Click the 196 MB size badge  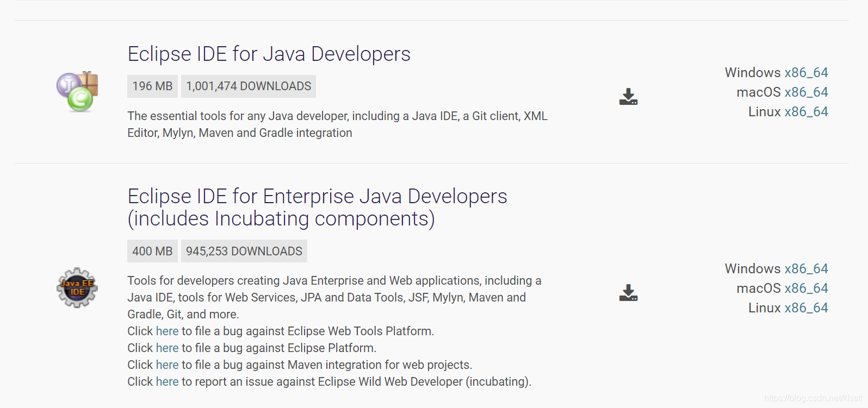(x=152, y=86)
